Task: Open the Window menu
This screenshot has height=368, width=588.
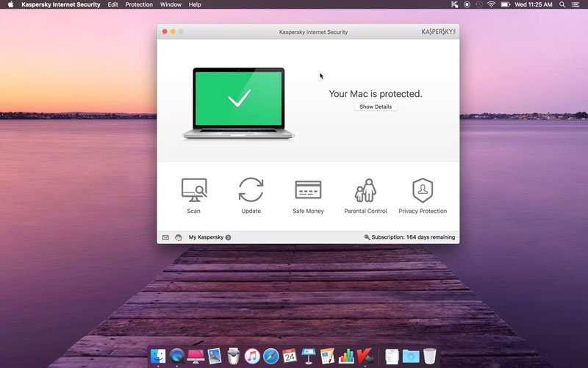Action: [x=171, y=4]
